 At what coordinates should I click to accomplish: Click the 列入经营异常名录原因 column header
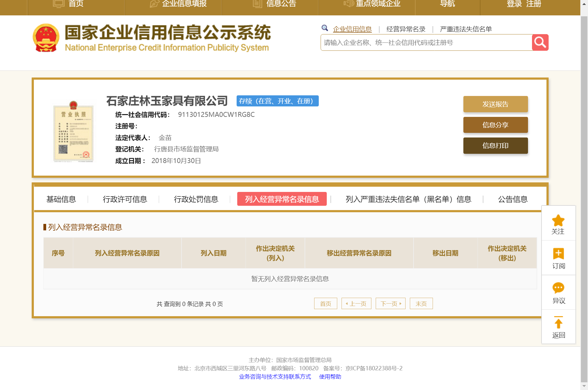click(127, 253)
